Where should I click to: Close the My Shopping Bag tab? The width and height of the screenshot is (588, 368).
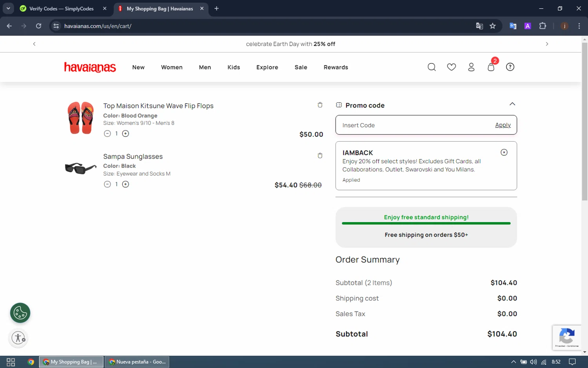202,8
